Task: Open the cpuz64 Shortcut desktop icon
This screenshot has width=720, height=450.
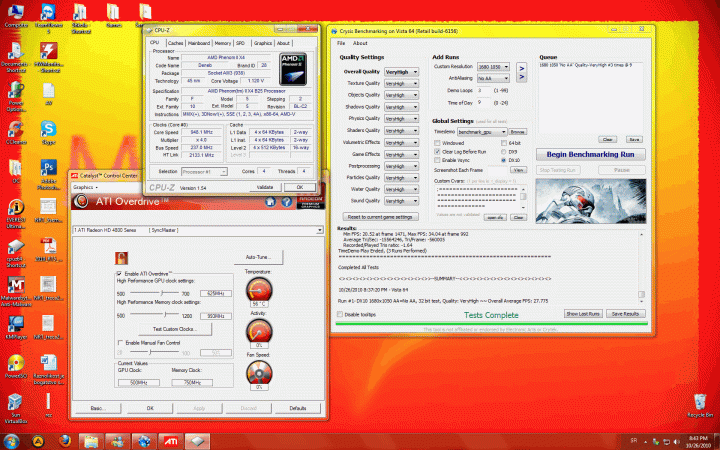Action: click(x=16, y=253)
